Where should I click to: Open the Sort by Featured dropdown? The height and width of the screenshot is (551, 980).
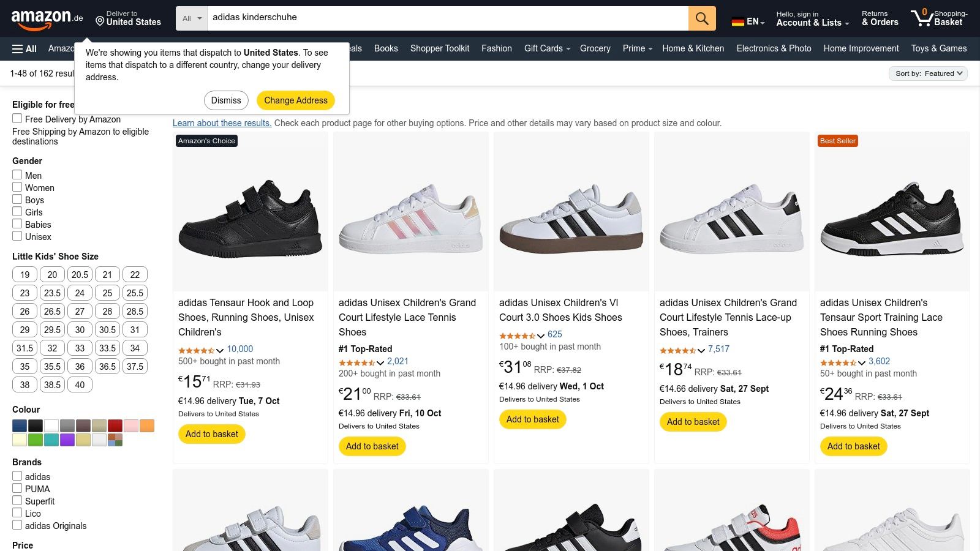click(x=928, y=73)
